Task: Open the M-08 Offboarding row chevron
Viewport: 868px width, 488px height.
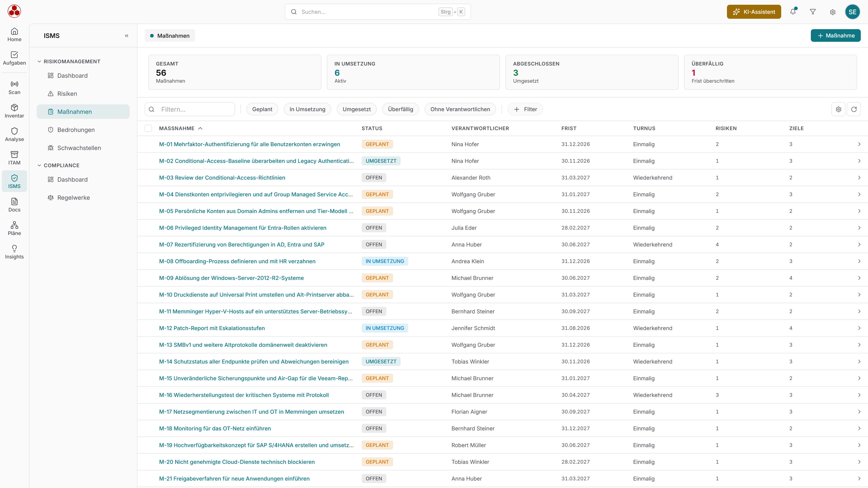Action: tap(859, 261)
